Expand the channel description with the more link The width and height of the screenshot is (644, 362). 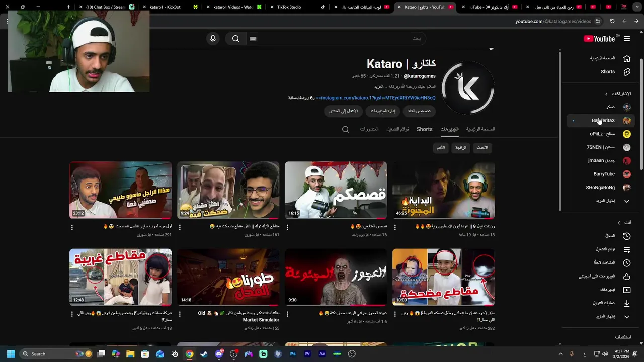(x=381, y=87)
